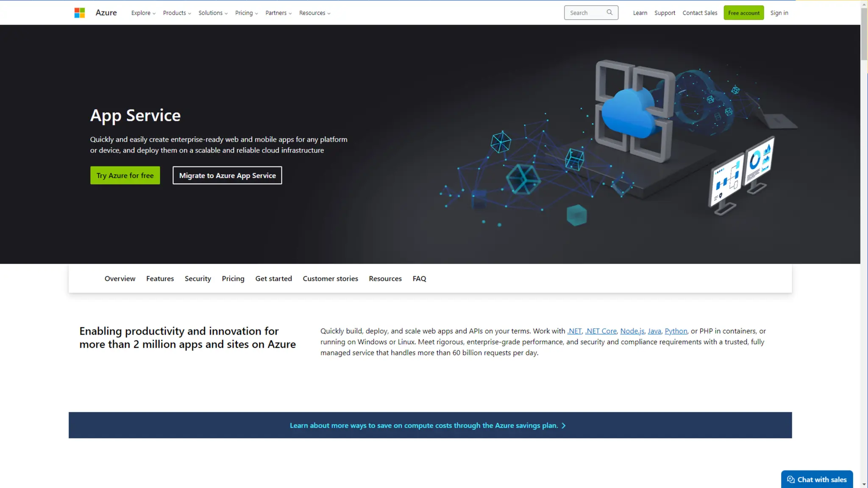Open the Learn link
Image resolution: width=868 pixels, height=488 pixels.
pos(640,13)
